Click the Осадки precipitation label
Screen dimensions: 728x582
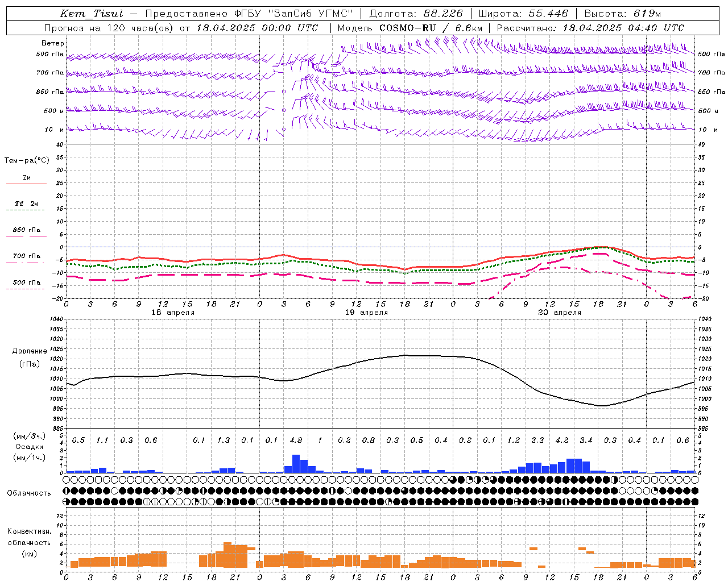tap(30, 447)
